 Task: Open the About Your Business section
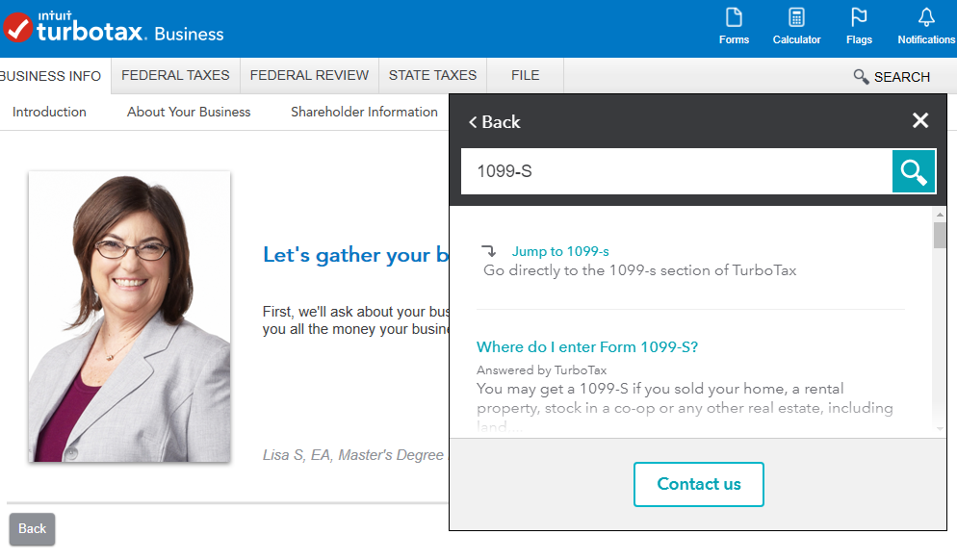coord(189,113)
